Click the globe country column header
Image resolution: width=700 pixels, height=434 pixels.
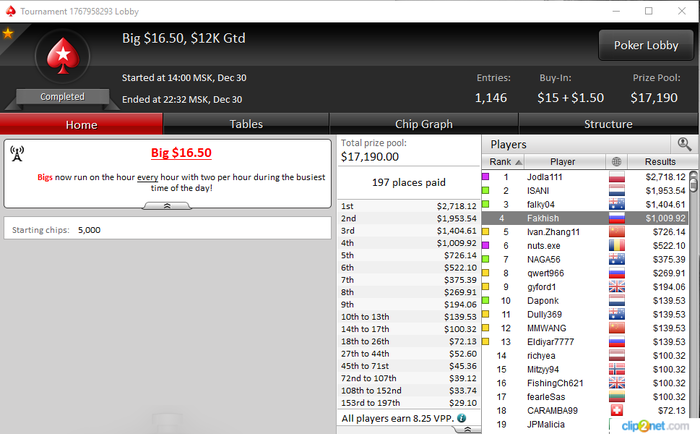pos(617,162)
